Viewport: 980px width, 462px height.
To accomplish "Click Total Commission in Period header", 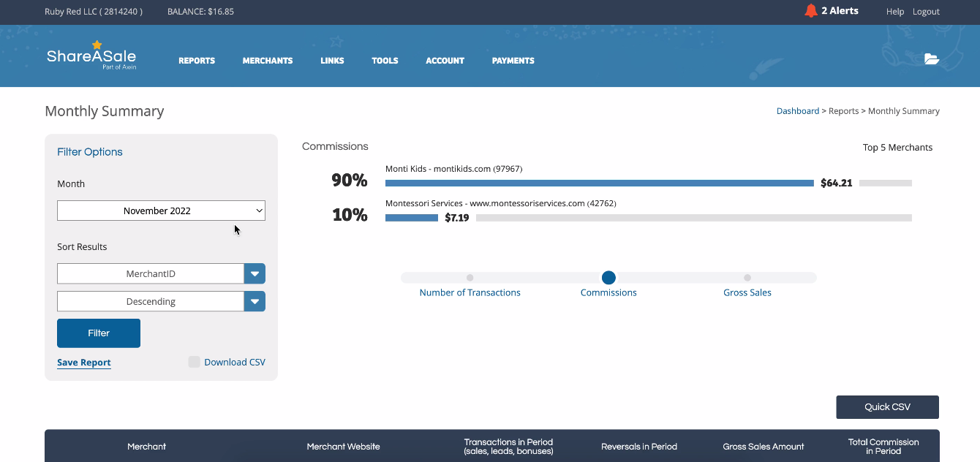I will click(x=883, y=447).
